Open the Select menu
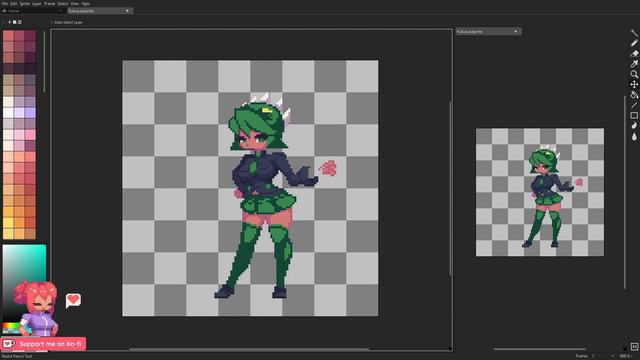 [x=62, y=3]
